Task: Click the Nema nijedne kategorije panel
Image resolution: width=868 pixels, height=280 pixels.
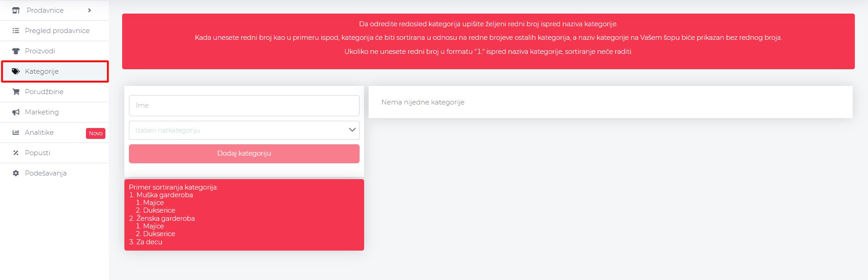Action: (x=610, y=102)
